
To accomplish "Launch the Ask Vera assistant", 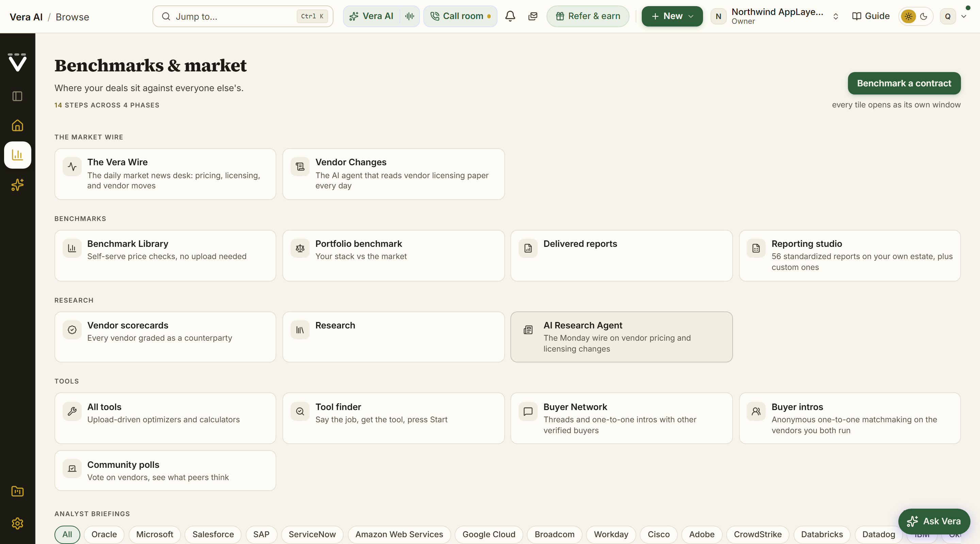I will [x=934, y=521].
